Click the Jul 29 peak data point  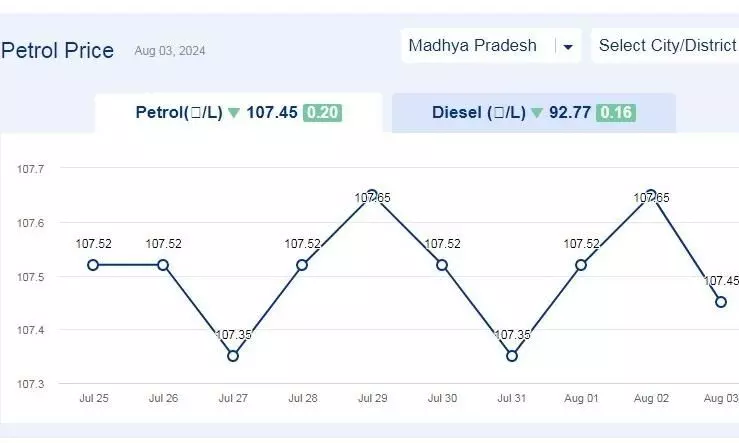[x=372, y=195]
